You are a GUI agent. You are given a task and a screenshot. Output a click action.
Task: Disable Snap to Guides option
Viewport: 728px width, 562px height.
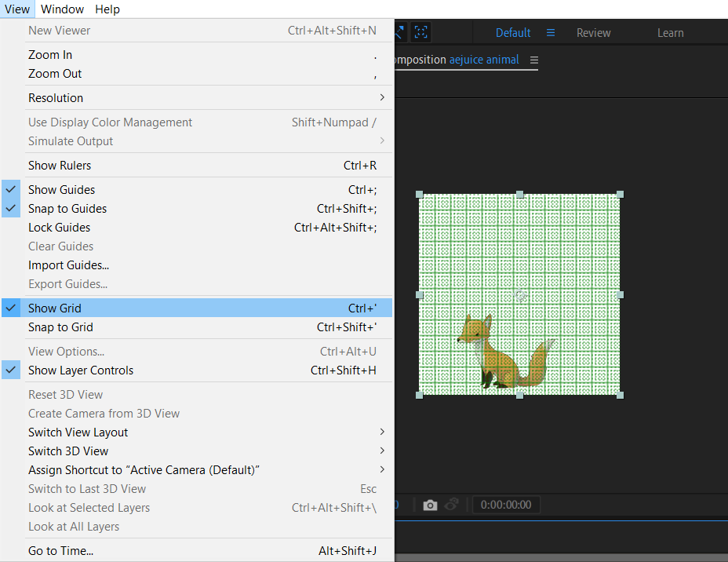click(x=67, y=209)
